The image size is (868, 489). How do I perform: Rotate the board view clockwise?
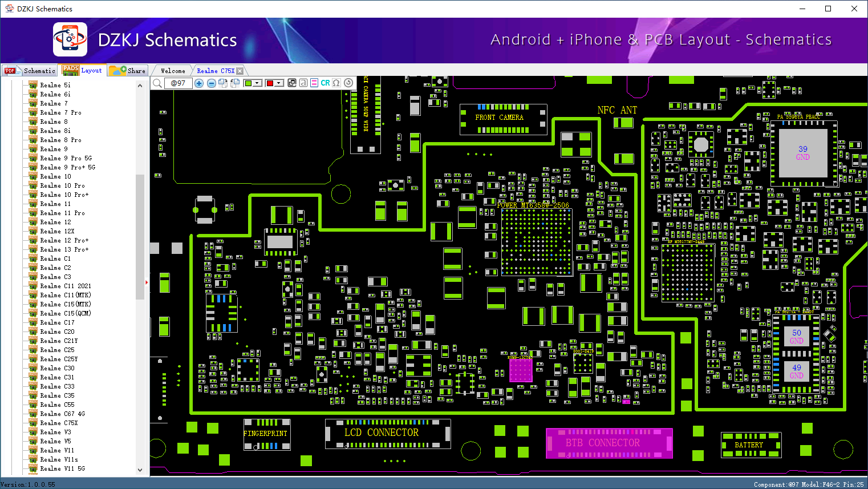(223, 83)
